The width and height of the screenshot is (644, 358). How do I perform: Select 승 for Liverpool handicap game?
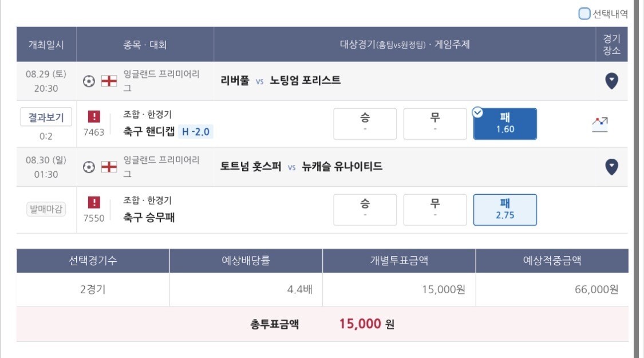click(365, 124)
